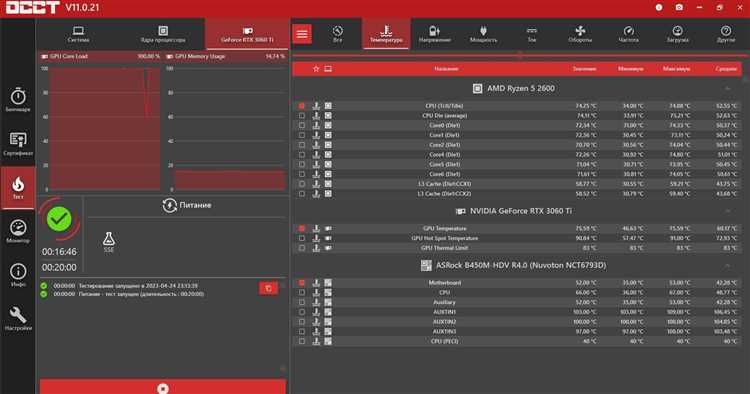Open the Бенчмарк stopwatch section in sidebar
Screen dimensions: 750x394
click(x=18, y=100)
